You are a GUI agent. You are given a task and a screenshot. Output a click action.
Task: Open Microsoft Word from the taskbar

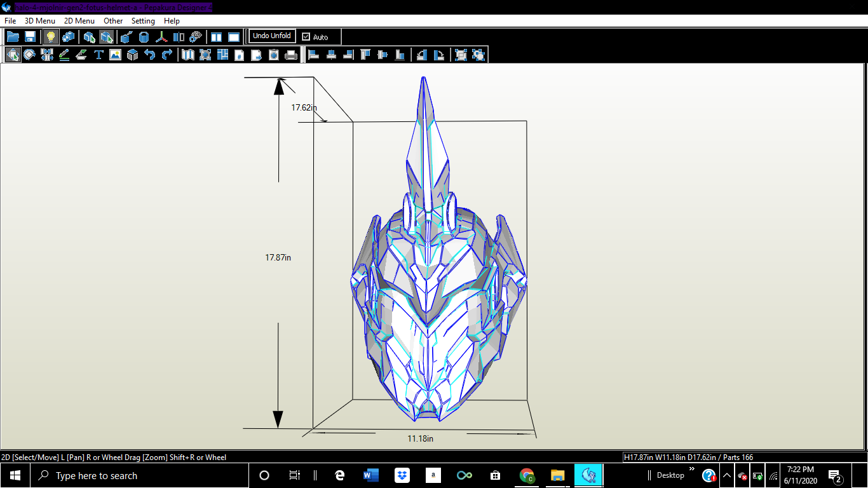[370, 475]
